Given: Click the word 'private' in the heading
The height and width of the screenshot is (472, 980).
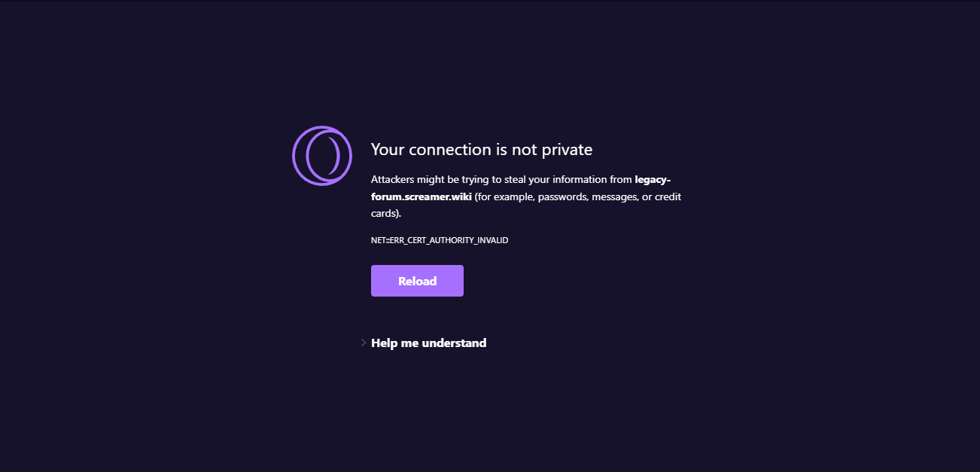Looking at the screenshot, I should [x=567, y=149].
